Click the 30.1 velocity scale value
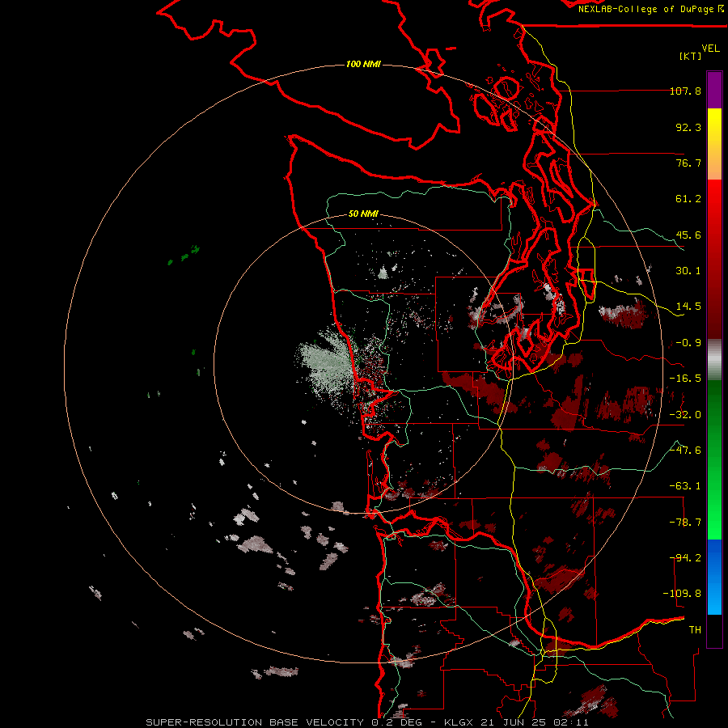Screen dimensions: 728x728 (x=688, y=271)
